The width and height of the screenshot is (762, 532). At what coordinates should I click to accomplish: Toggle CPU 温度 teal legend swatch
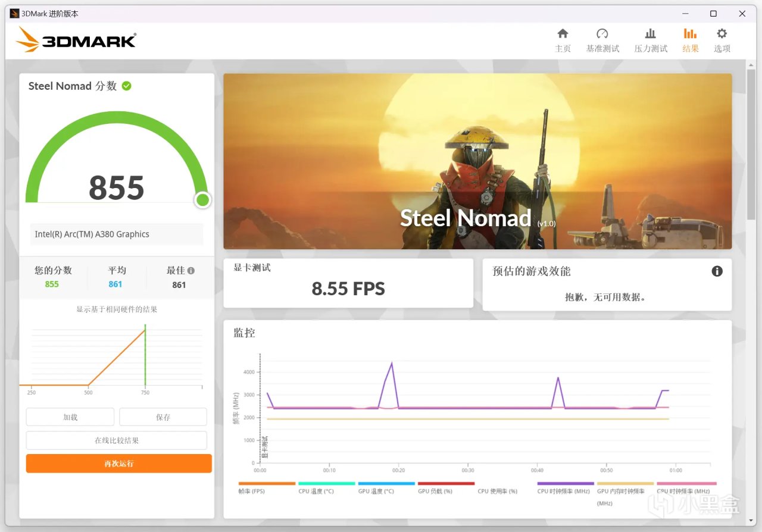[327, 484]
